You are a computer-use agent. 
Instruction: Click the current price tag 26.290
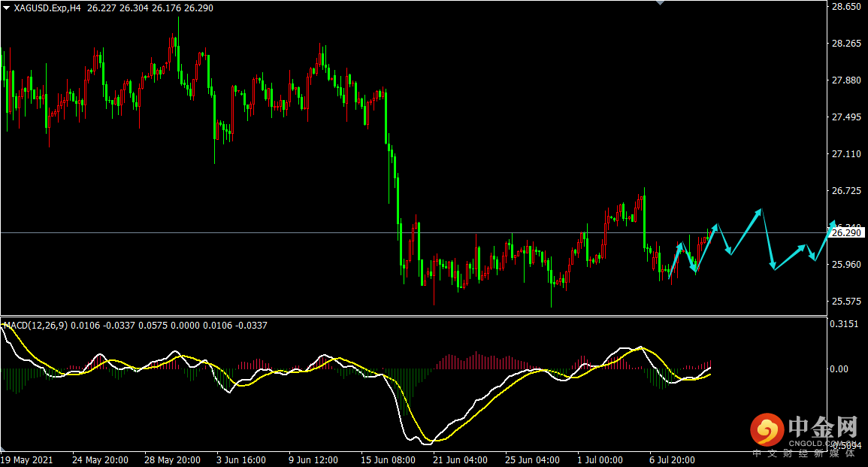coord(846,233)
